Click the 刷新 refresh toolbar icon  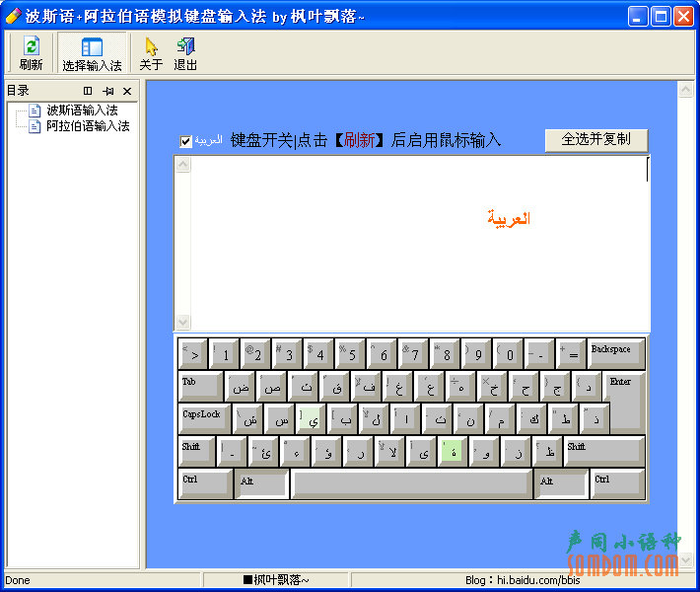tap(31, 52)
